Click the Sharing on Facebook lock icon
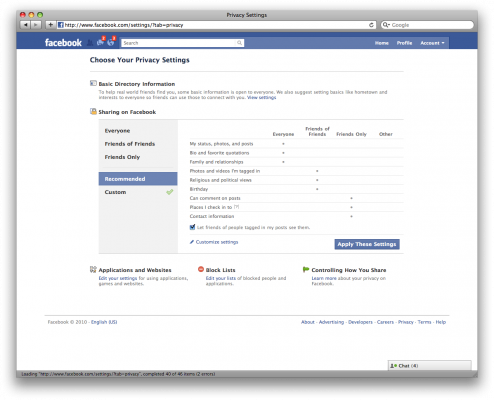The image size is (494, 400). click(x=93, y=111)
